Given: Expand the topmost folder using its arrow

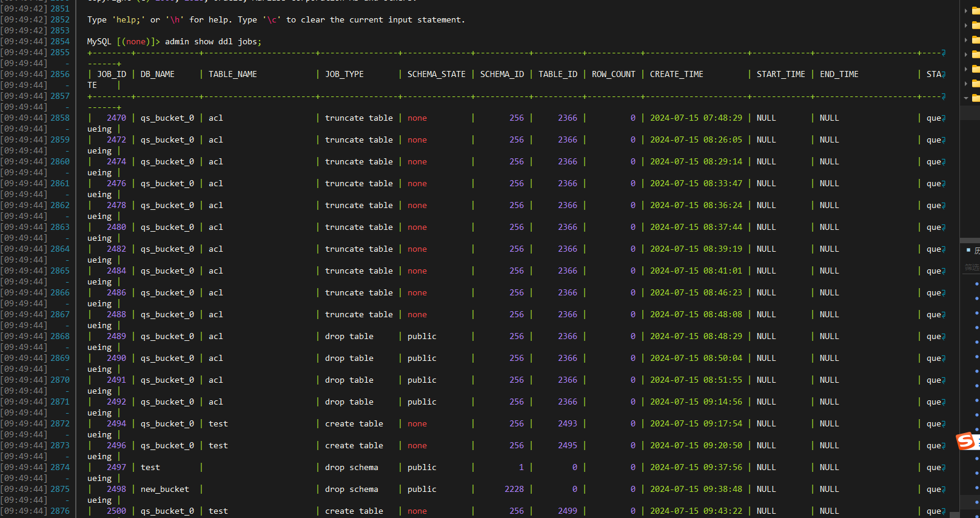Looking at the screenshot, I should pos(966,10).
